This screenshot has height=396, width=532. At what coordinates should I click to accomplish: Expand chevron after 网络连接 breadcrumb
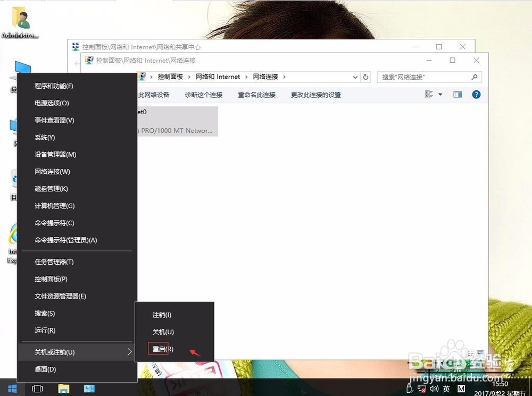tap(284, 77)
